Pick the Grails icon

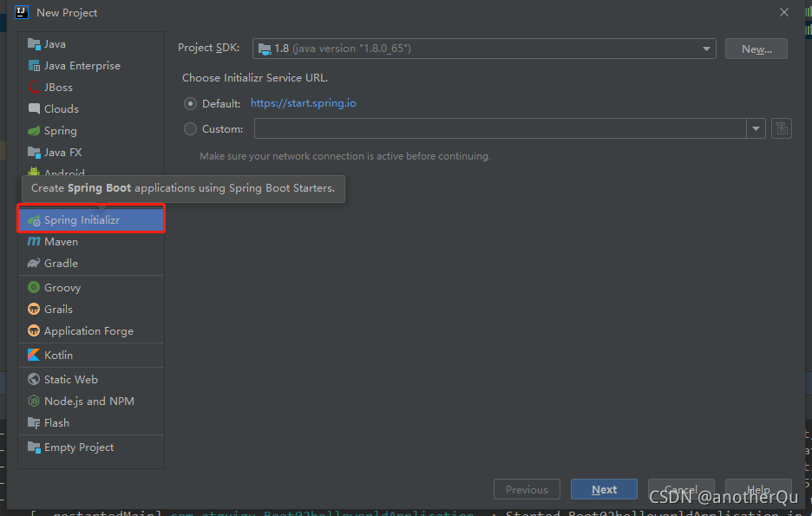34,309
